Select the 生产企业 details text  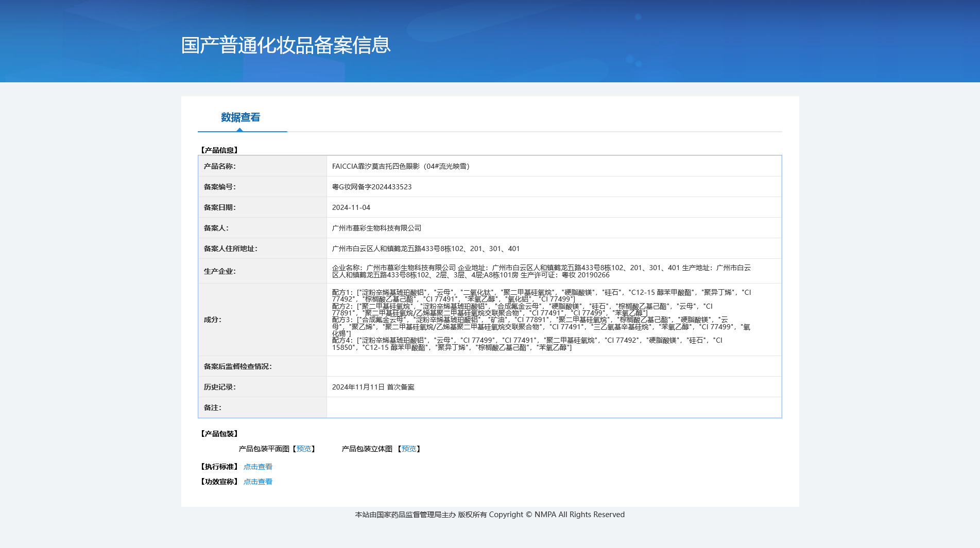[541, 271]
